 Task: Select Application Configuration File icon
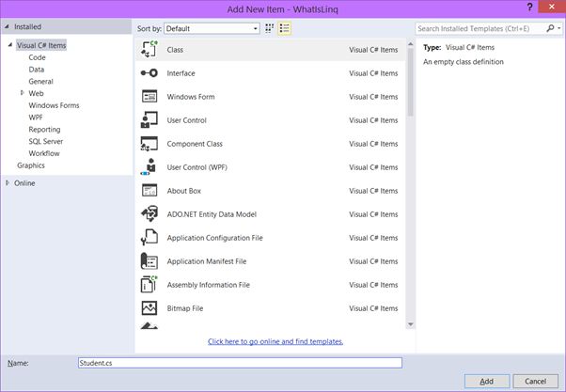(x=149, y=238)
